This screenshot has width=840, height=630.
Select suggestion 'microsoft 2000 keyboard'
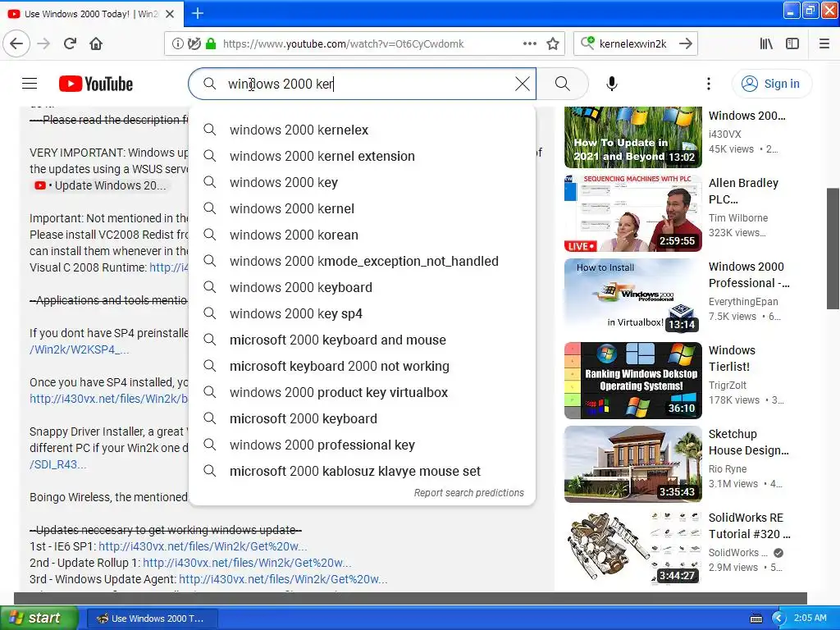click(x=362, y=418)
